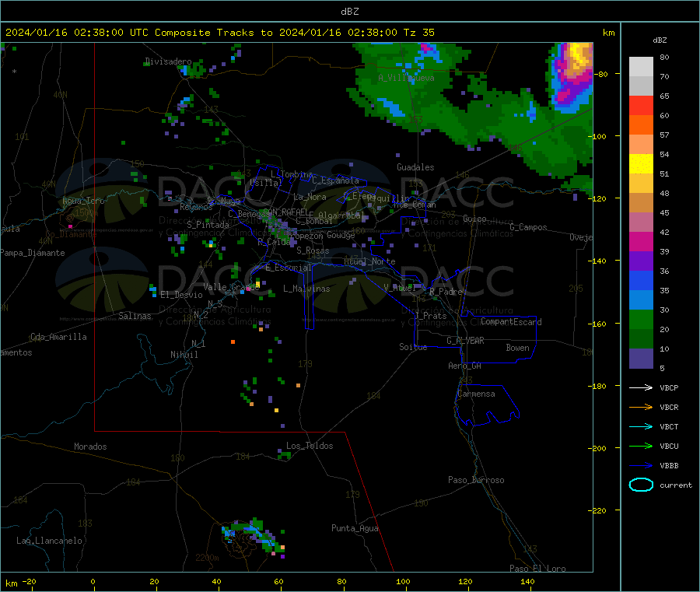
Task: Select the green 20 dBZ color swatch
Action: 641,319
